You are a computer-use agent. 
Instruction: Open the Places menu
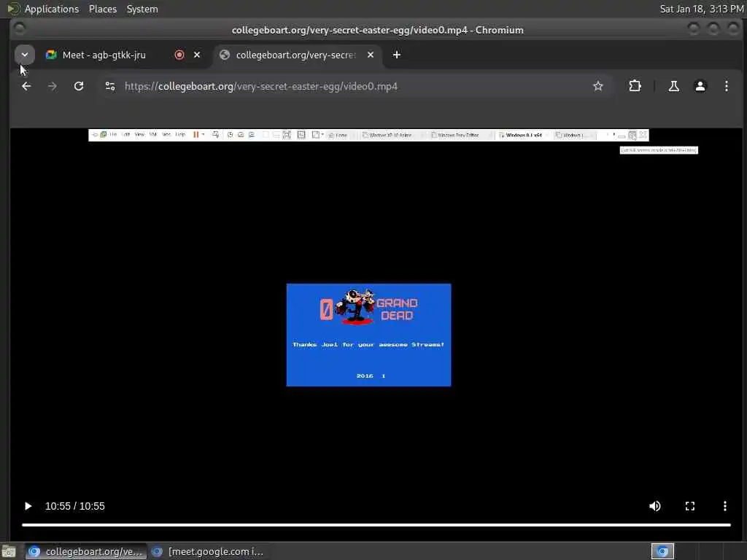click(102, 9)
